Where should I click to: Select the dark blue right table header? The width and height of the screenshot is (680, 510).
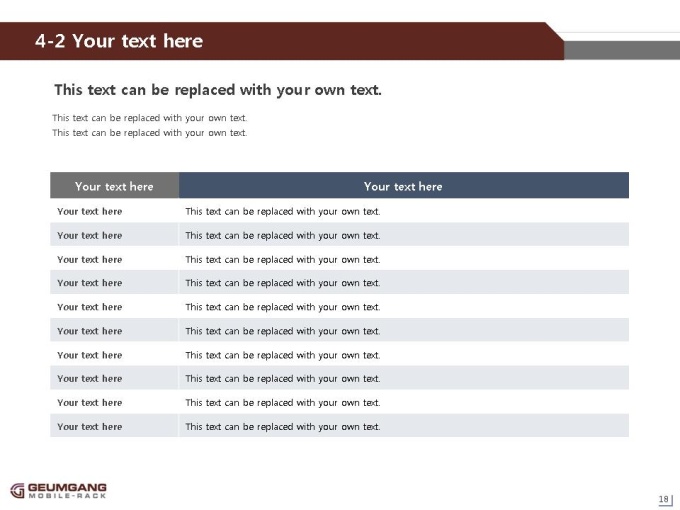pyautogui.click(x=404, y=186)
